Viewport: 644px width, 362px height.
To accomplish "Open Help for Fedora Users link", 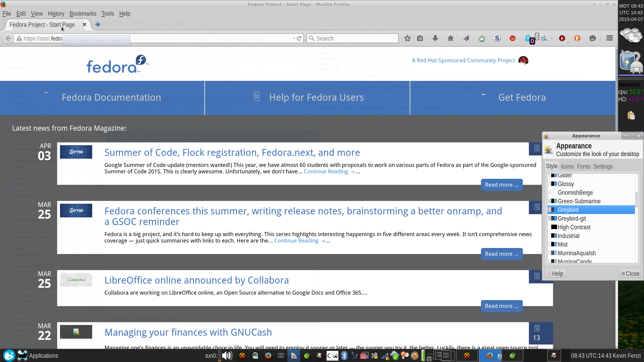I will [x=316, y=97].
